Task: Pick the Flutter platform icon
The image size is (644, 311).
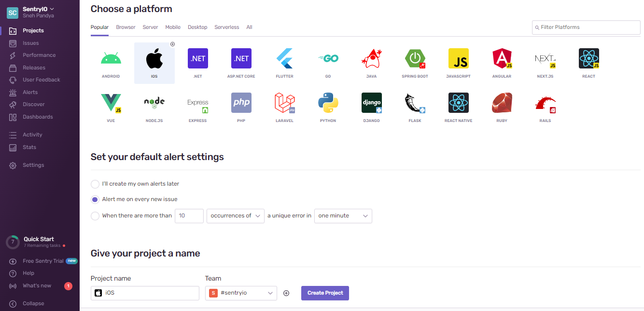Action: 285,58
